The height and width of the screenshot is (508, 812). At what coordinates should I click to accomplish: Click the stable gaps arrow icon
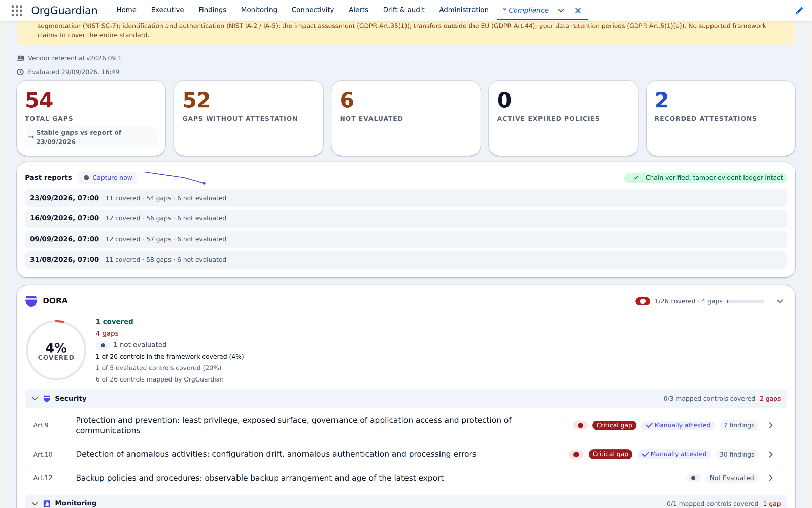click(31, 137)
